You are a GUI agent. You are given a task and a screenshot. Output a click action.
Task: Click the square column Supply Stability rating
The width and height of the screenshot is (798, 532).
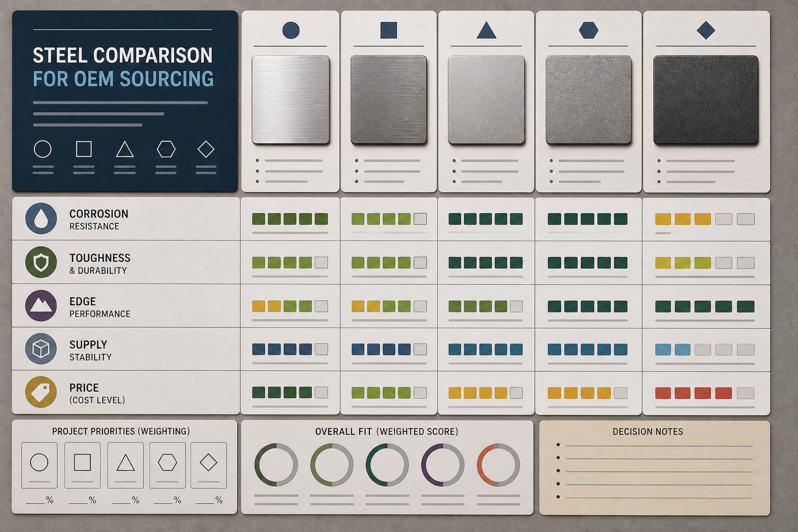pyautogui.click(x=389, y=349)
